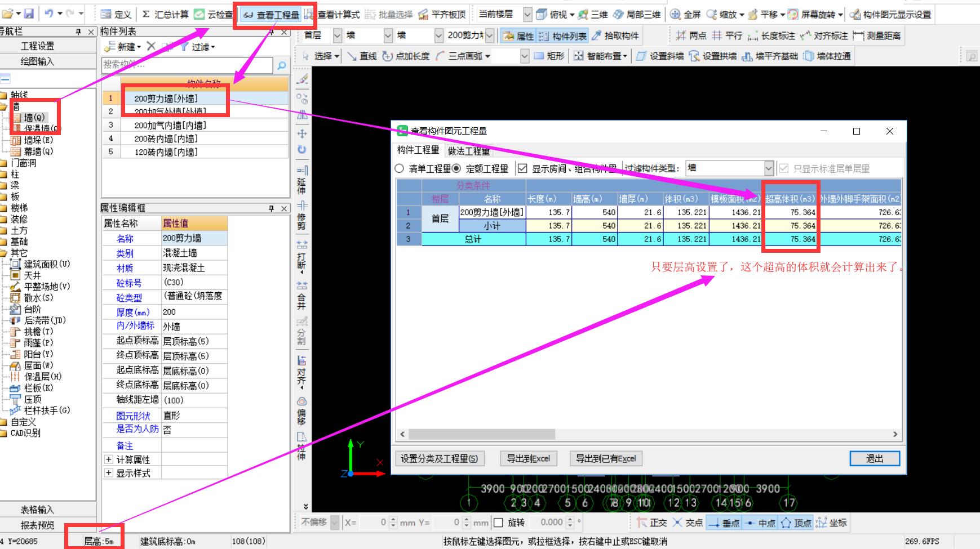
Task: Toggle 构件列表 component list panel button
Action: click(x=563, y=35)
